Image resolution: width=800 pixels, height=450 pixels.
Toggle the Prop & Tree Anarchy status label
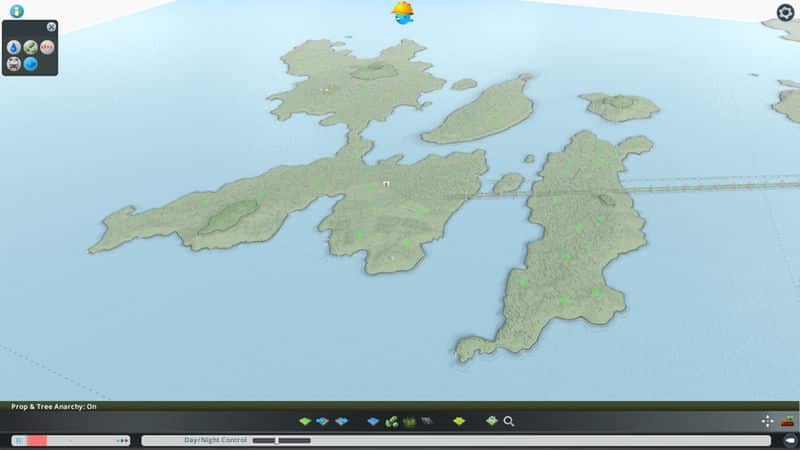(53, 406)
